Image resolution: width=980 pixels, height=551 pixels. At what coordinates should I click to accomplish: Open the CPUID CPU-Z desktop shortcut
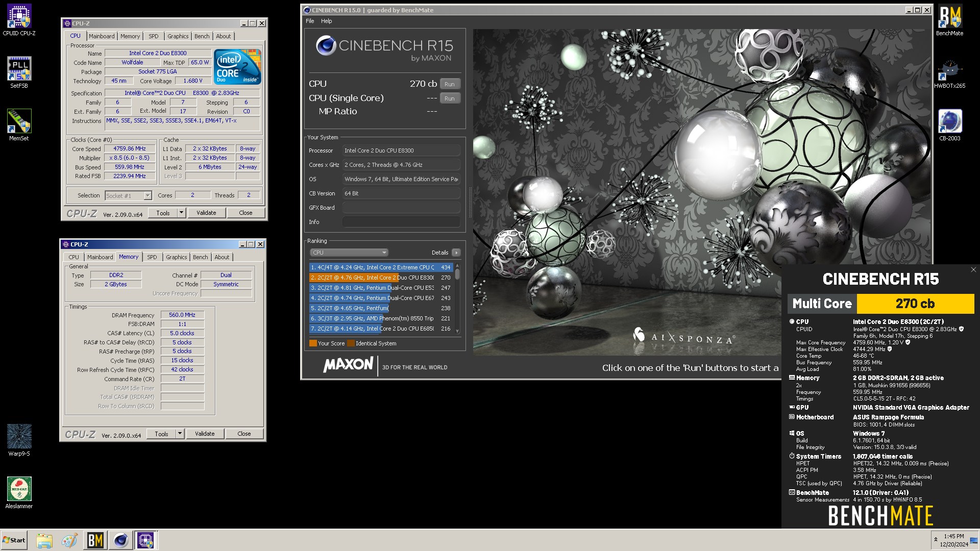click(19, 20)
